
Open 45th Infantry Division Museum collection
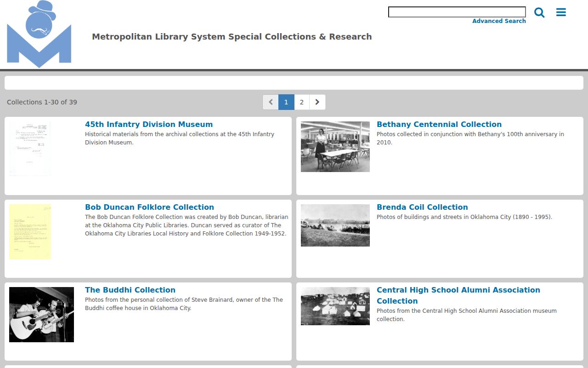tap(149, 124)
